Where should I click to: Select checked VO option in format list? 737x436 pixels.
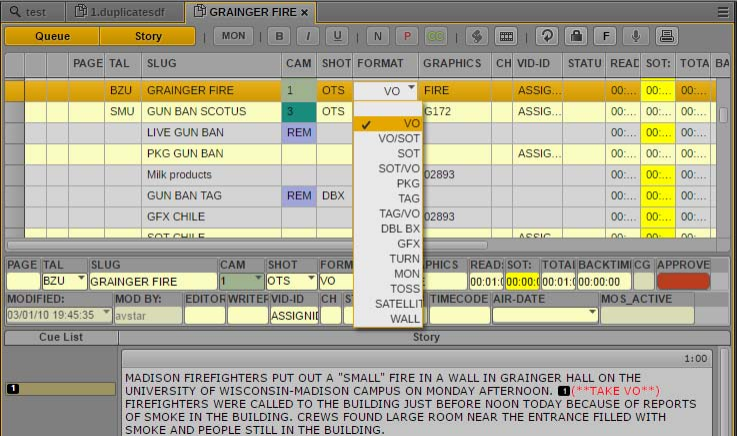click(x=388, y=124)
